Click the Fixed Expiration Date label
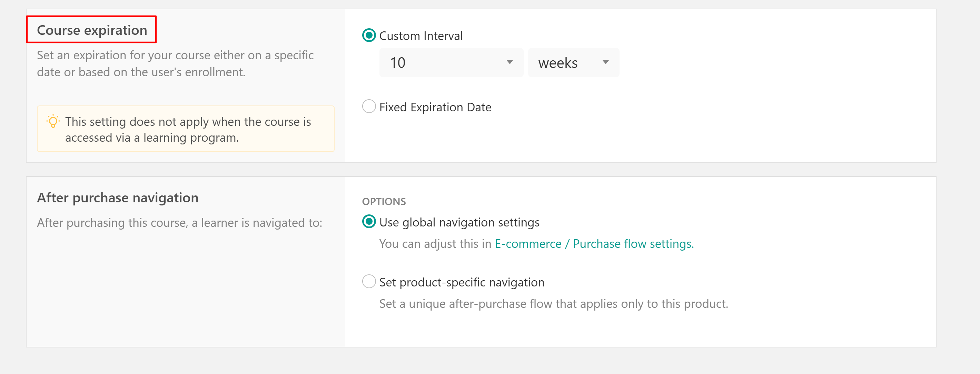The width and height of the screenshot is (980, 374). (435, 107)
